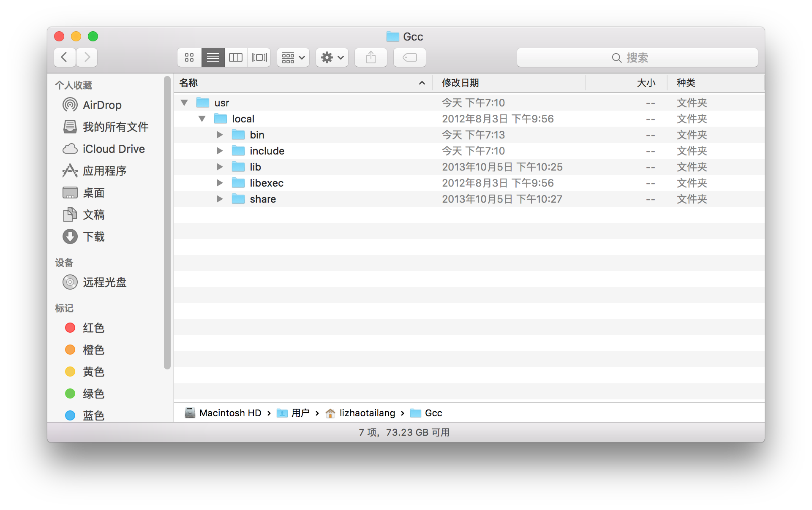Click the 今天 下午7:13 date cell
This screenshot has height=510, width=812.
click(x=473, y=135)
